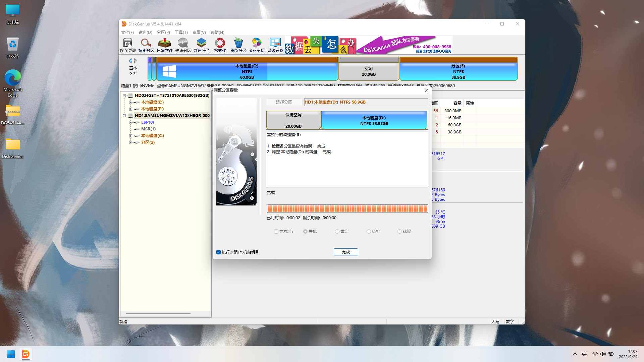Select the 重启 radio option

tap(337, 232)
